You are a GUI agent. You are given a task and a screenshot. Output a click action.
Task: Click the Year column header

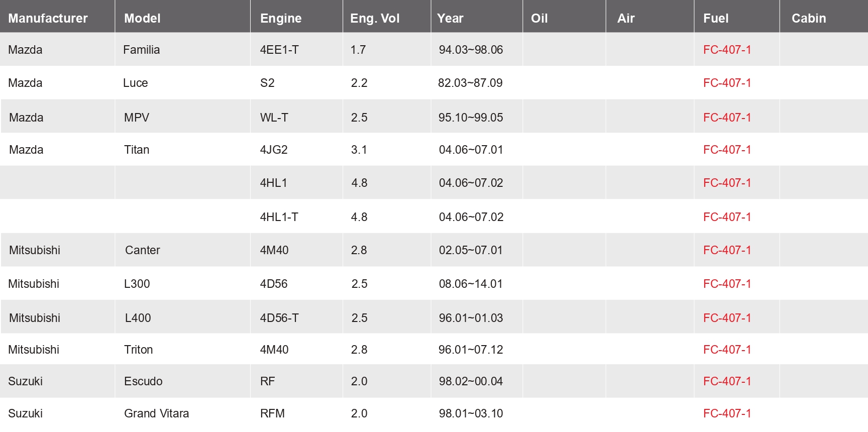point(450,18)
